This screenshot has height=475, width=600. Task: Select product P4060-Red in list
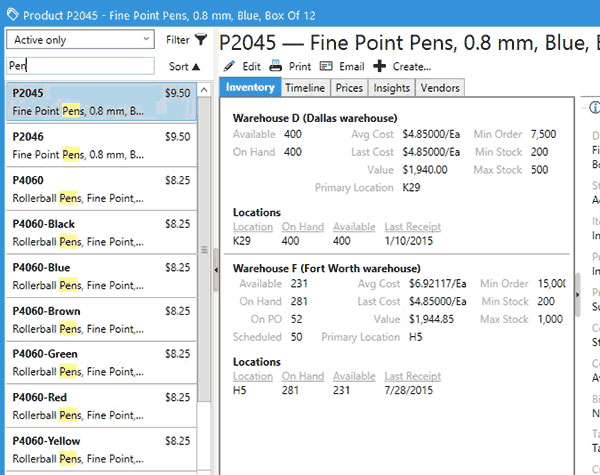pyautogui.click(x=101, y=406)
